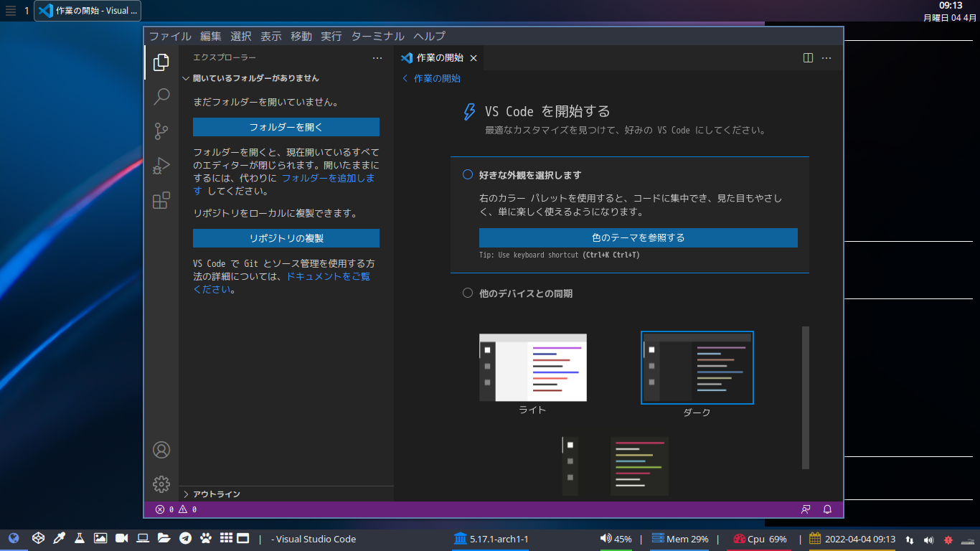This screenshot has width=980, height=551.
Task: Click the Mem 29% taskbar widget
Action: [x=680, y=539]
